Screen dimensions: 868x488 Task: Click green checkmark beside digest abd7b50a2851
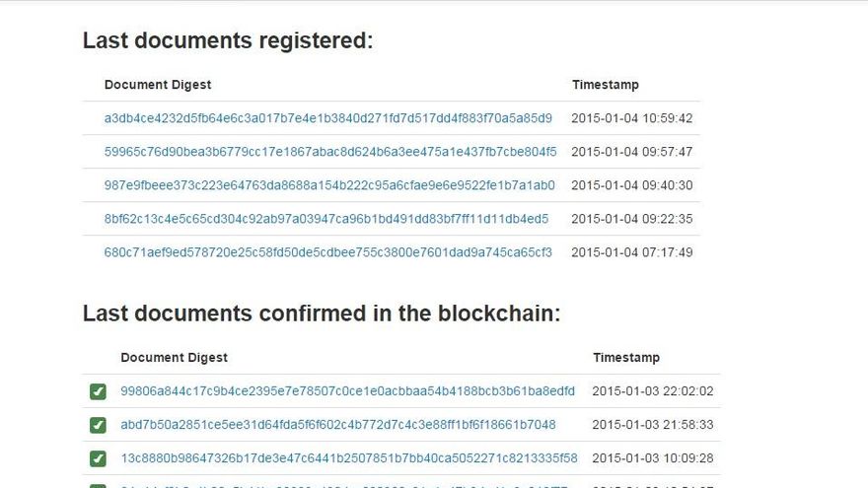point(98,426)
